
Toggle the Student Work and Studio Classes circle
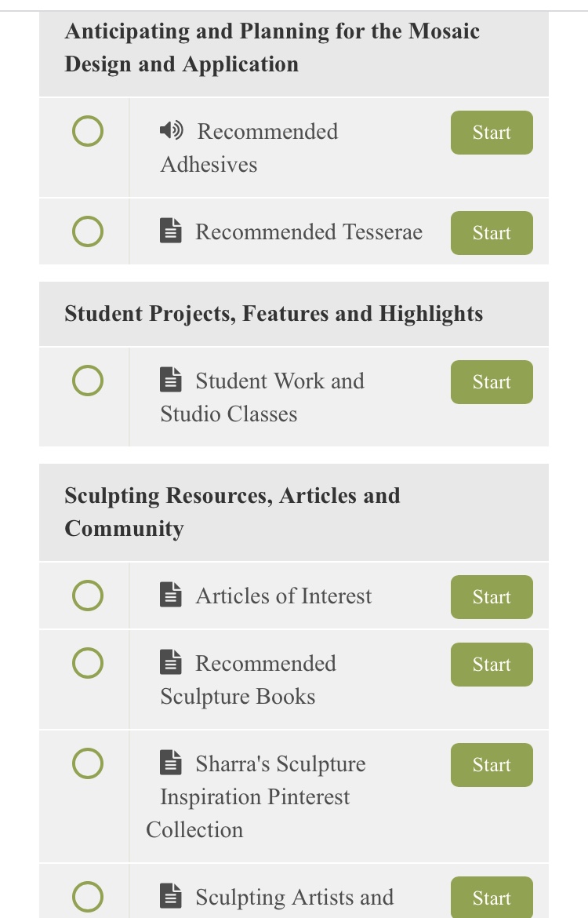[88, 381]
